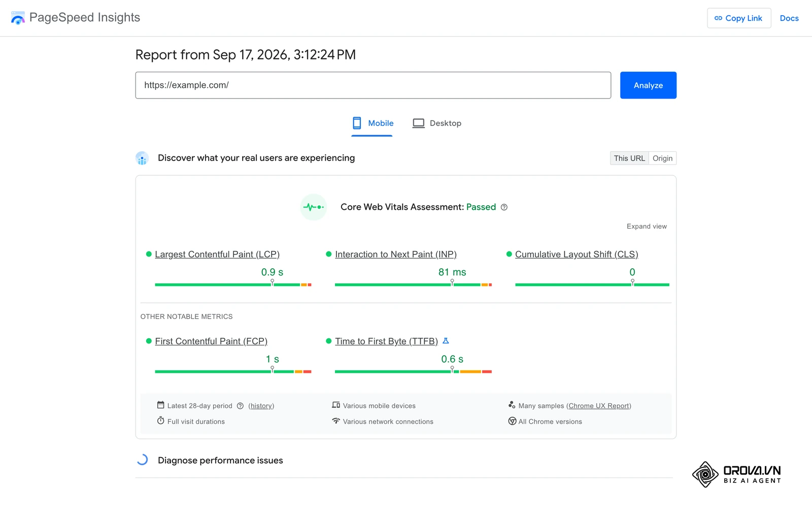Click the link chain icon in Copy Link

pyautogui.click(x=718, y=18)
